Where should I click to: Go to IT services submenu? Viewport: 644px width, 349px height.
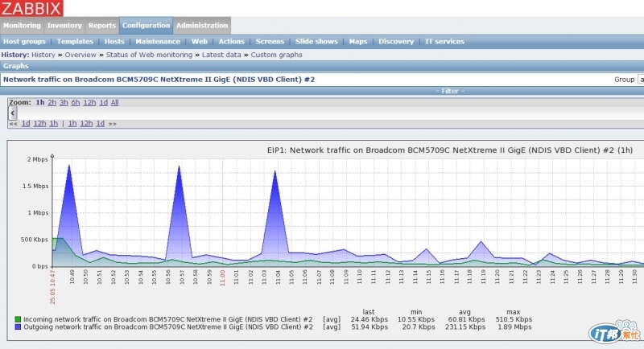444,42
